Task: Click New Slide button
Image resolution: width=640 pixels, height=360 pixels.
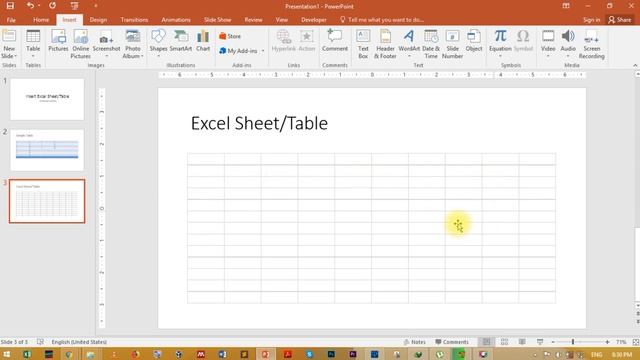Action: [x=9, y=44]
